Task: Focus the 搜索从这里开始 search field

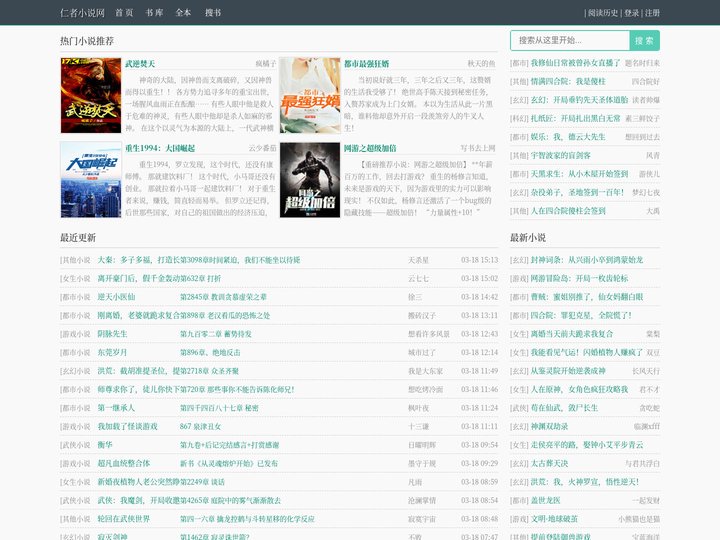Action: [x=570, y=40]
